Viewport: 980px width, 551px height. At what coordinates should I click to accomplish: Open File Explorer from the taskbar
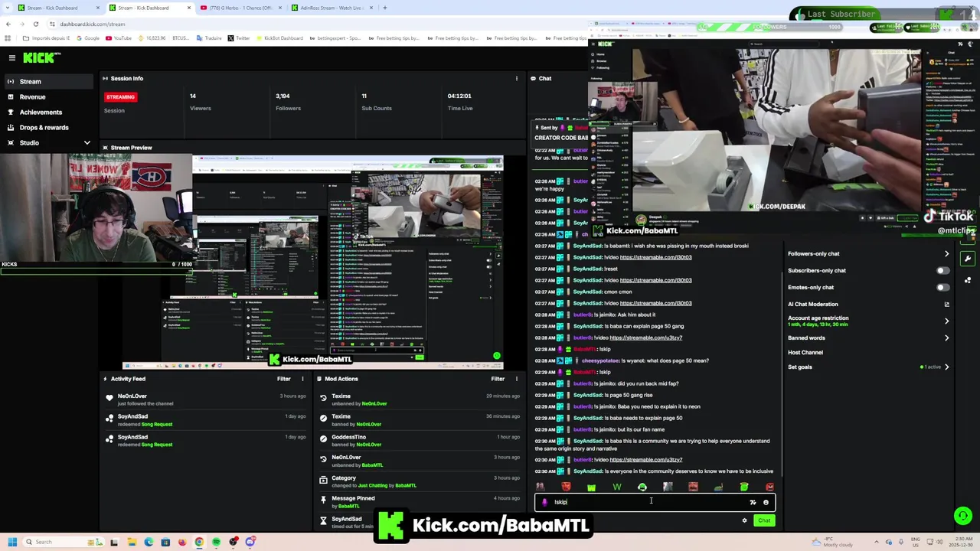click(132, 542)
